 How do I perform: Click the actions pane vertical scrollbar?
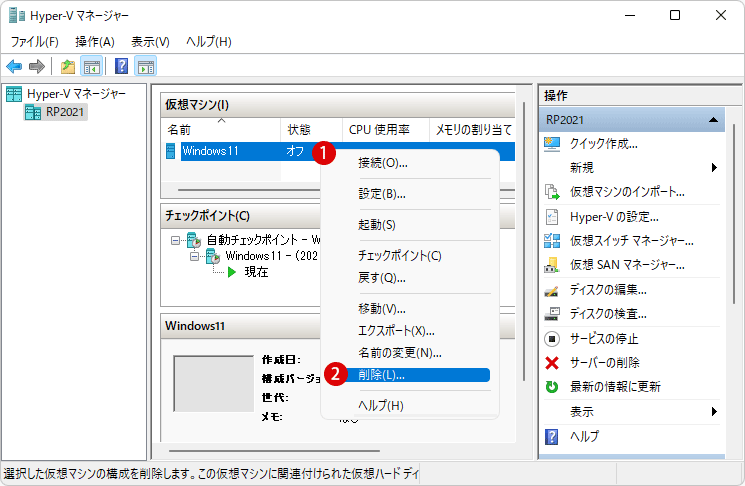(734, 214)
